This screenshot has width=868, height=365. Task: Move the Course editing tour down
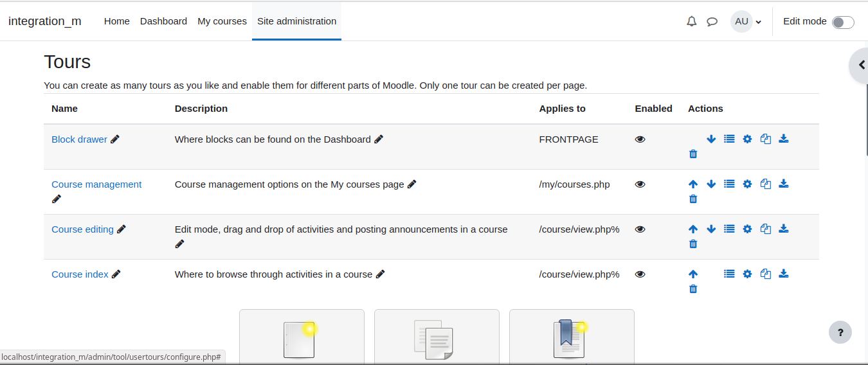(711, 229)
